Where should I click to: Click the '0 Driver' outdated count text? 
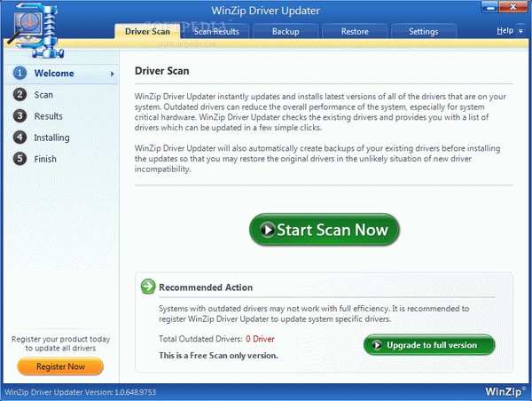[x=260, y=339]
